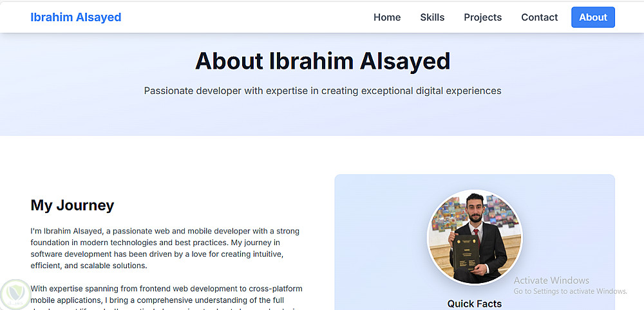Viewport: 644px width, 310px height.
Task: Click the paragraph starting With expertise spanning
Action: (x=166, y=297)
